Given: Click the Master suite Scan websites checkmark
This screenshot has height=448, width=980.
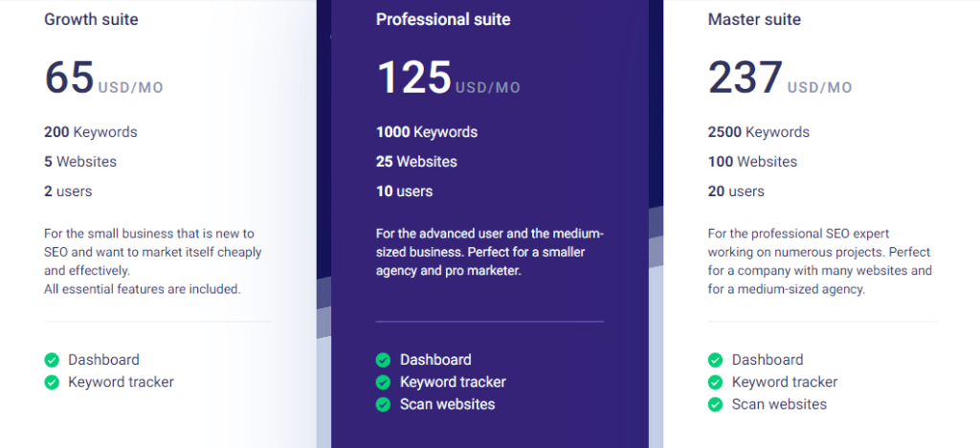Looking at the screenshot, I should click(715, 404).
